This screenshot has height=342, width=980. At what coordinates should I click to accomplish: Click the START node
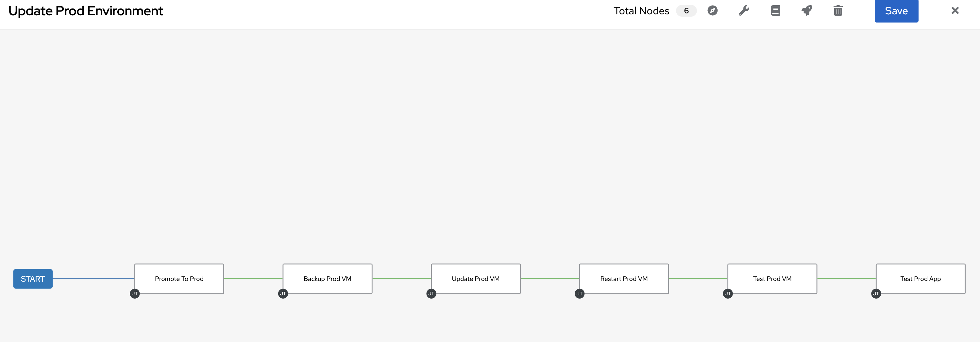point(33,279)
